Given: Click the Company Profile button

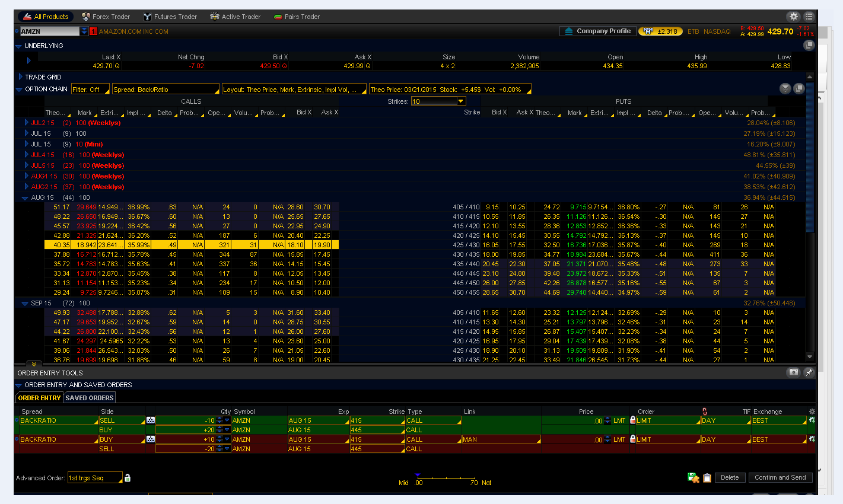Looking at the screenshot, I should click(597, 31).
